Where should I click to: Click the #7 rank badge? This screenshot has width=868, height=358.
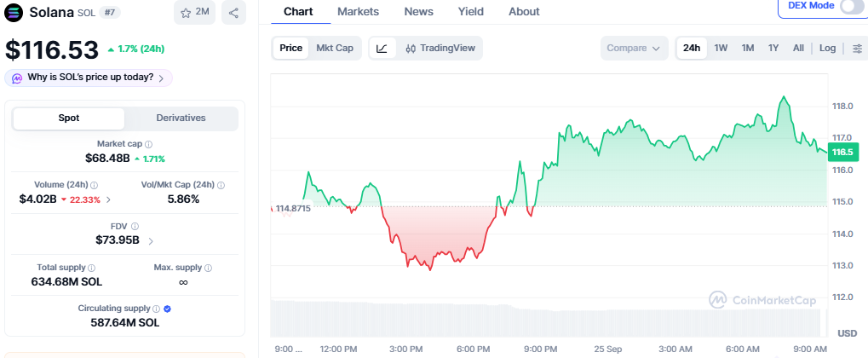110,13
